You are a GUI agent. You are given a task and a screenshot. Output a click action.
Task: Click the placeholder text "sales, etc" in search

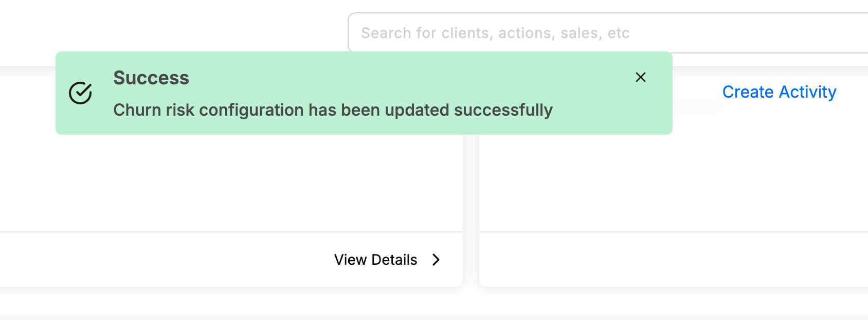click(595, 33)
